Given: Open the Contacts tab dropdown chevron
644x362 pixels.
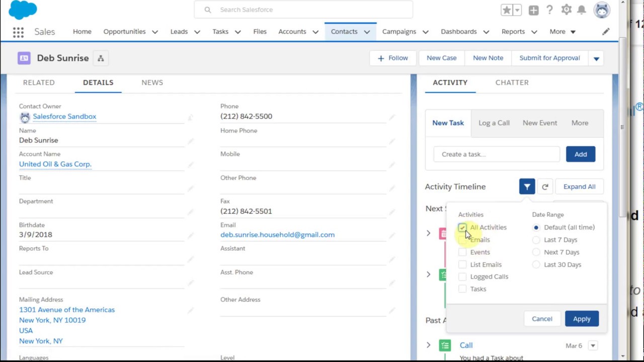Looking at the screenshot, I should (x=367, y=32).
